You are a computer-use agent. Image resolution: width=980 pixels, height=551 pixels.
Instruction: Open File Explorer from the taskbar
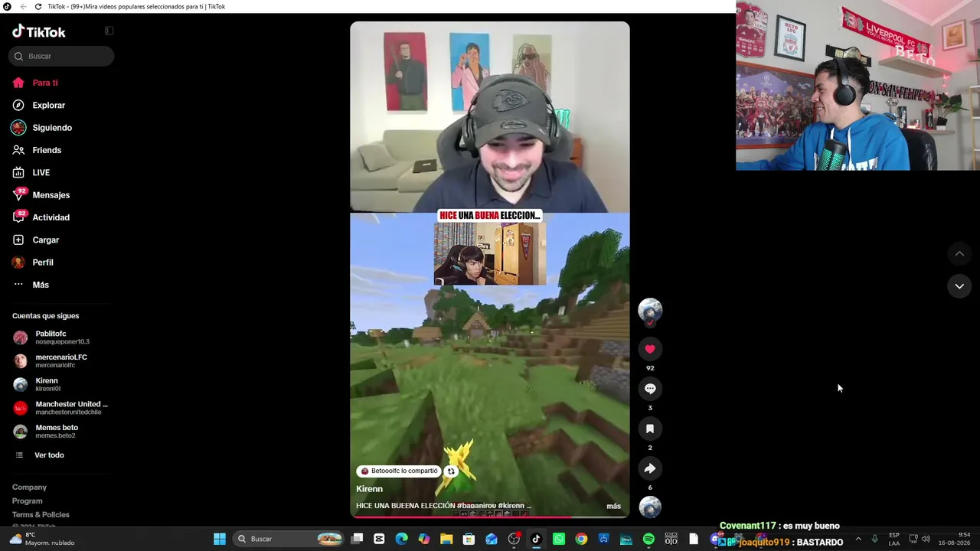446,539
